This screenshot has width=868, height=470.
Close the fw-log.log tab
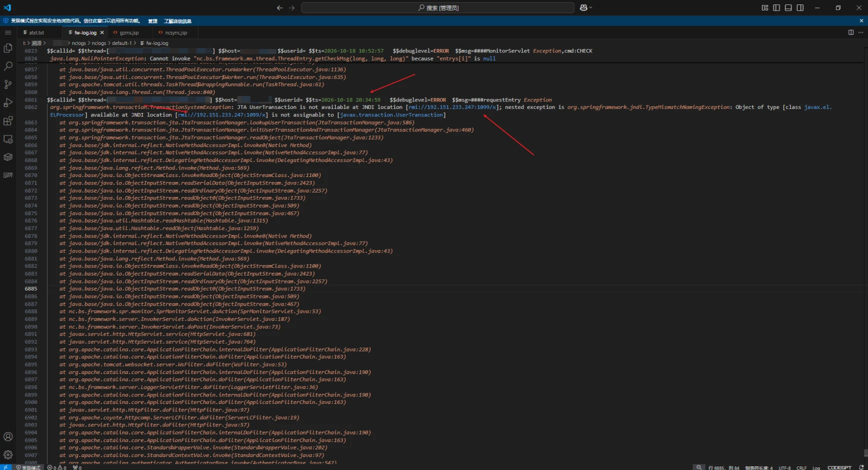pos(102,32)
